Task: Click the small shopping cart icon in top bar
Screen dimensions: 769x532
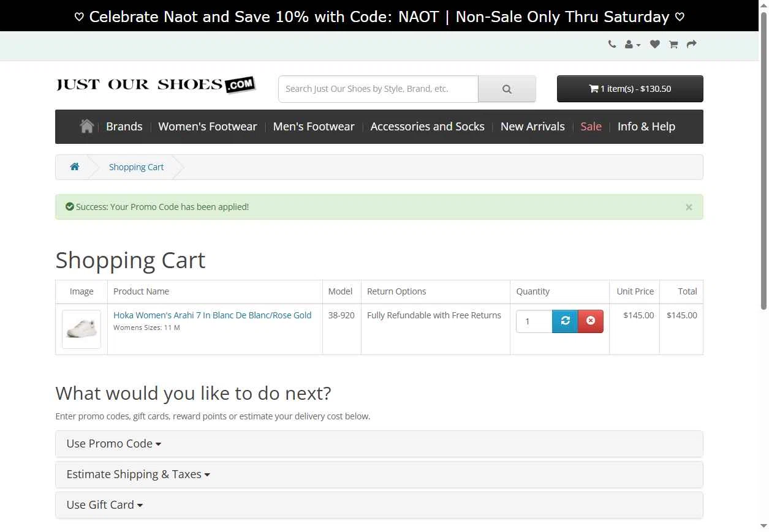Action: [673, 44]
